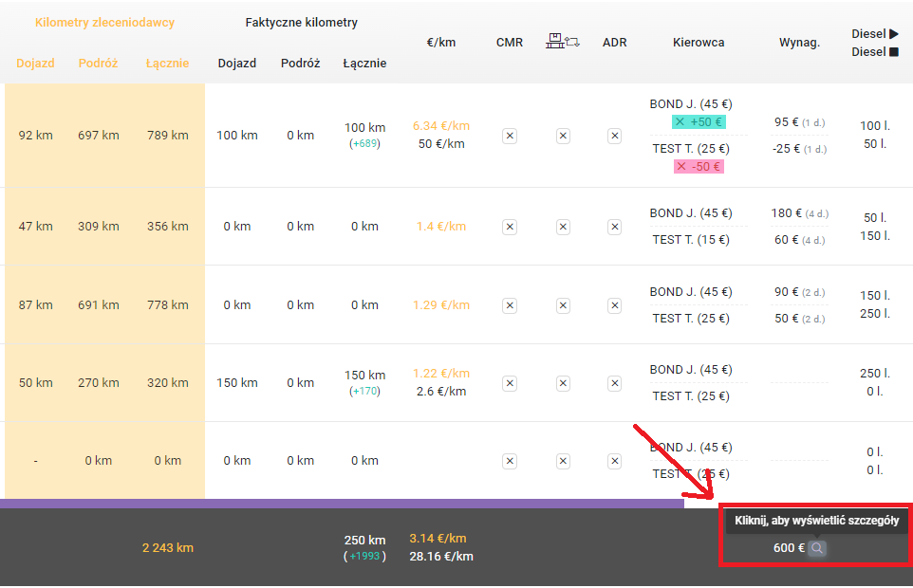Screen dimensions: 913x588
Task: Toggle ADR checkbox in the 320 km row
Action: [614, 383]
